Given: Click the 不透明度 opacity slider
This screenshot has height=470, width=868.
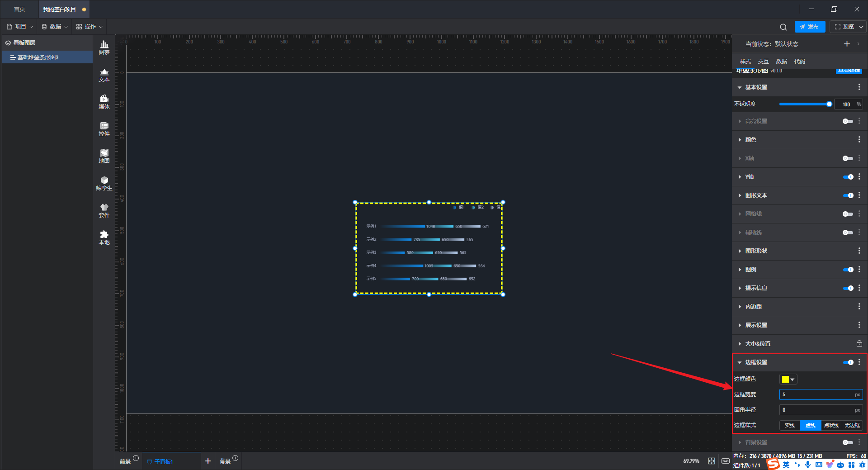Looking at the screenshot, I should (805, 104).
